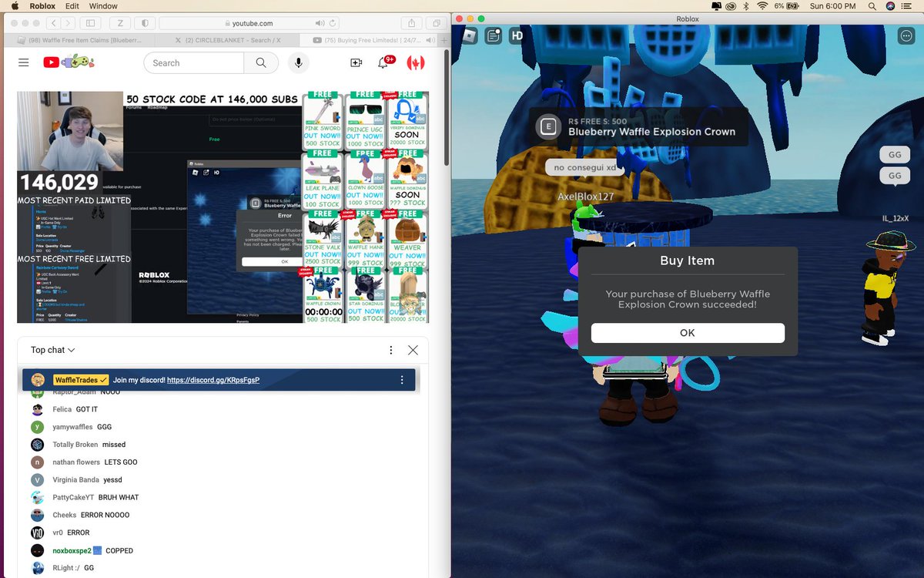Screen dimensions: 924x578
Task: Click the Creative Cloud menu bar icon
Action: coord(731,5)
